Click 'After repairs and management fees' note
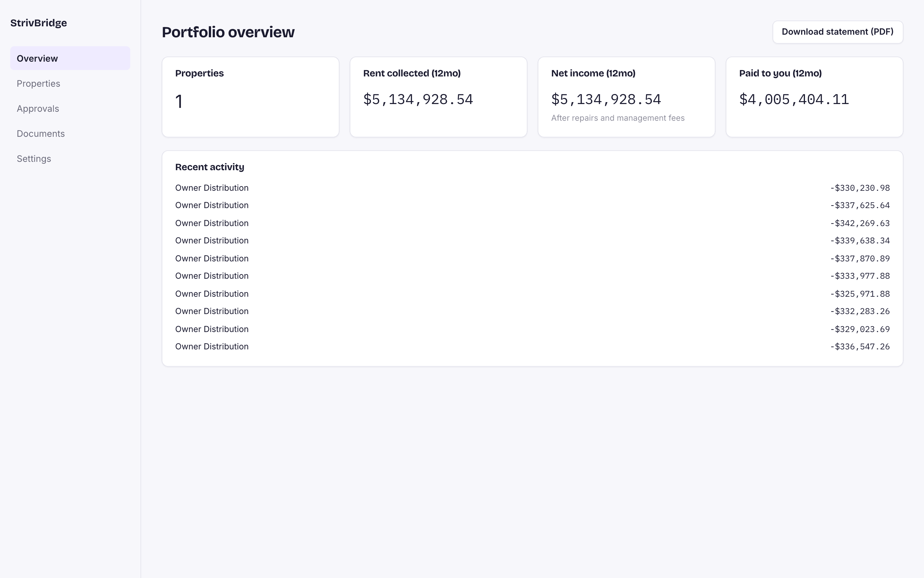 (x=617, y=118)
